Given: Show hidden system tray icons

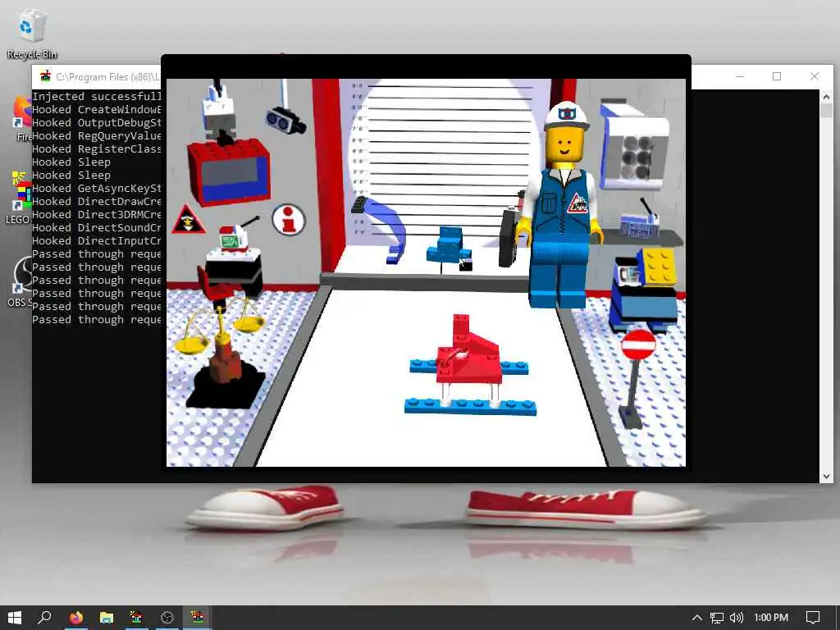Looking at the screenshot, I should coord(696,618).
